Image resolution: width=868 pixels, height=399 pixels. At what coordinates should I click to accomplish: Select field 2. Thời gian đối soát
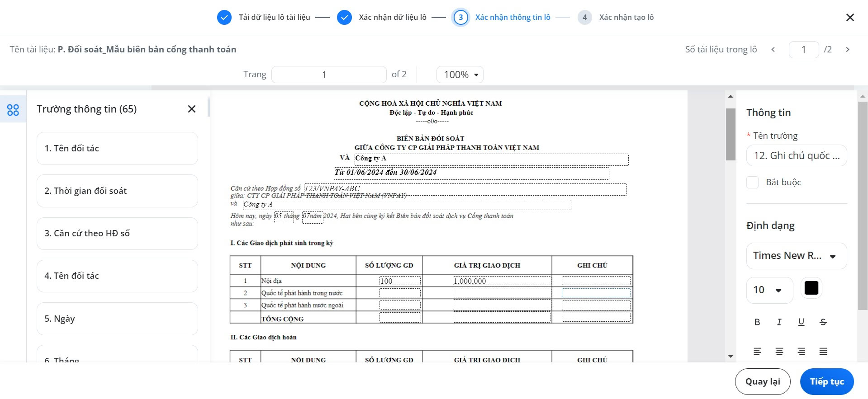tap(117, 191)
